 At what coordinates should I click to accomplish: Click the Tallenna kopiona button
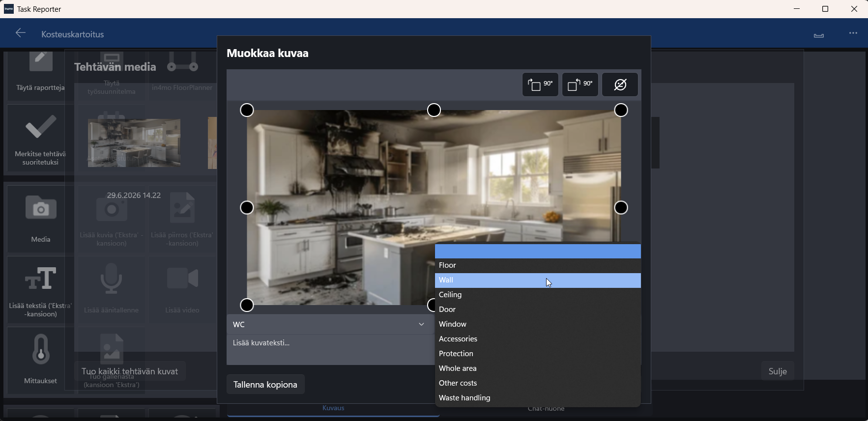[x=265, y=384]
